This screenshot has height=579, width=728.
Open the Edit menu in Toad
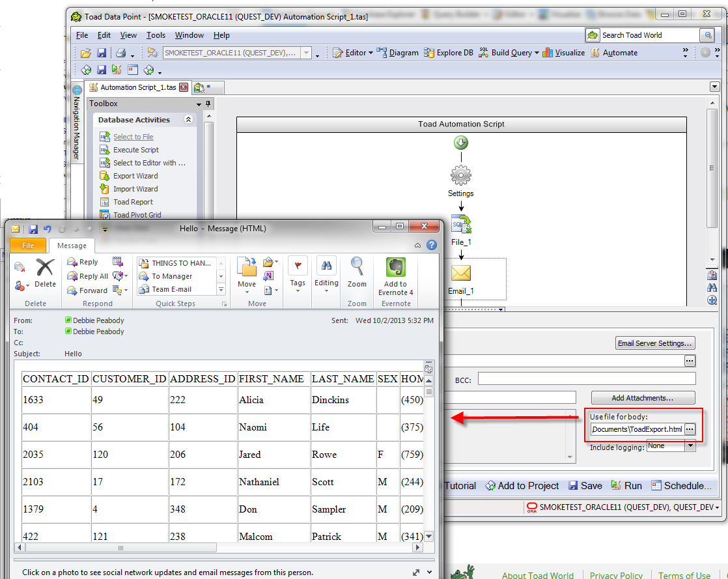(104, 35)
